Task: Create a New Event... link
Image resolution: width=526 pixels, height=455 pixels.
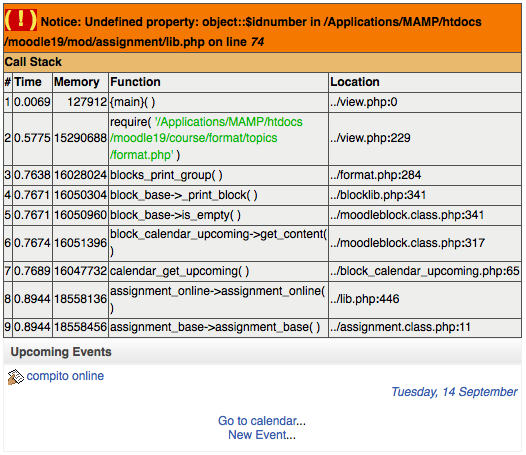Action: 262,435
